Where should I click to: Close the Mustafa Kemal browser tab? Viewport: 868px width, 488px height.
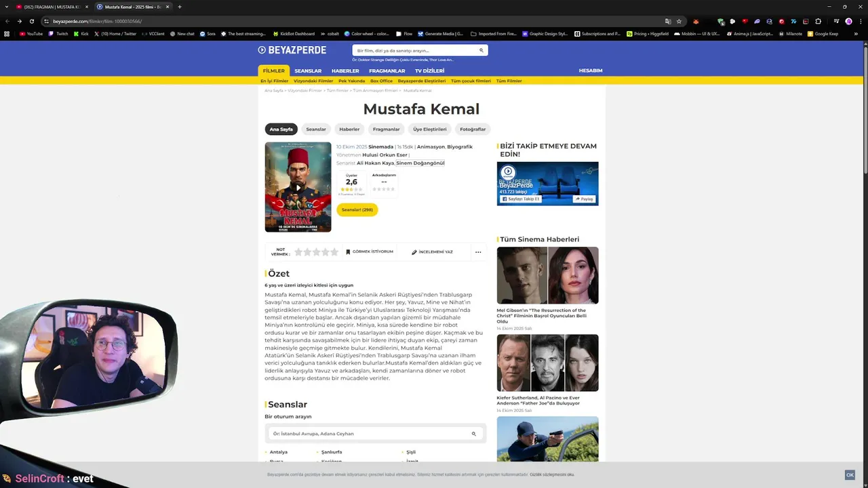pos(167,7)
